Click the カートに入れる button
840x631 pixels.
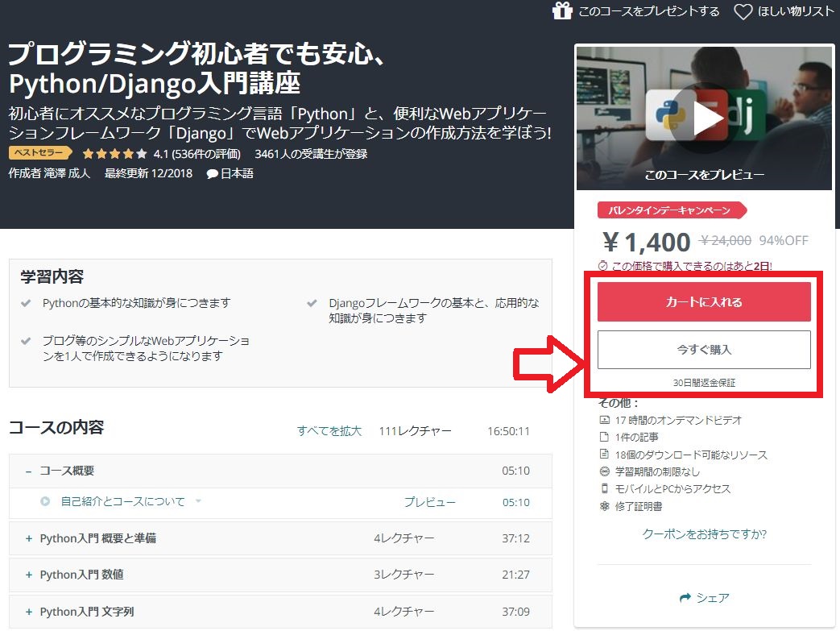(704, 302)
